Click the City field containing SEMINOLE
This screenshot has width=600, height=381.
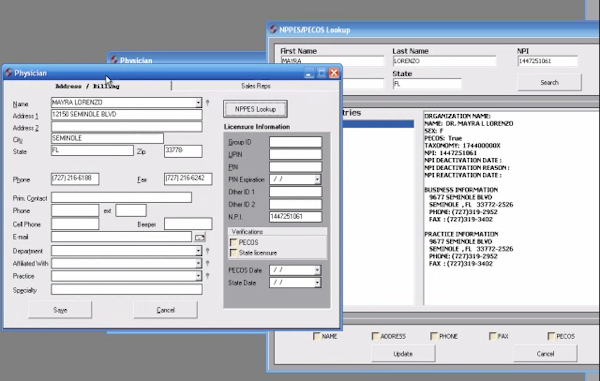pos(107,138)
